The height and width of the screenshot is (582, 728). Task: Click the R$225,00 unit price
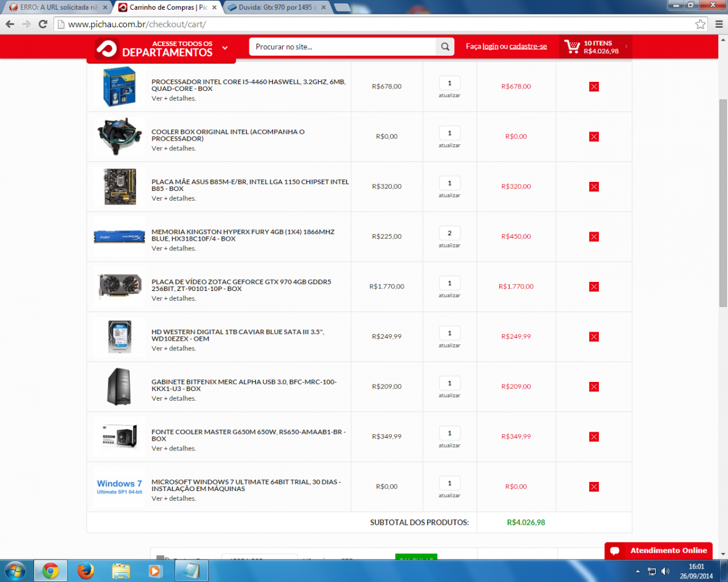click(x=387, y=236)
